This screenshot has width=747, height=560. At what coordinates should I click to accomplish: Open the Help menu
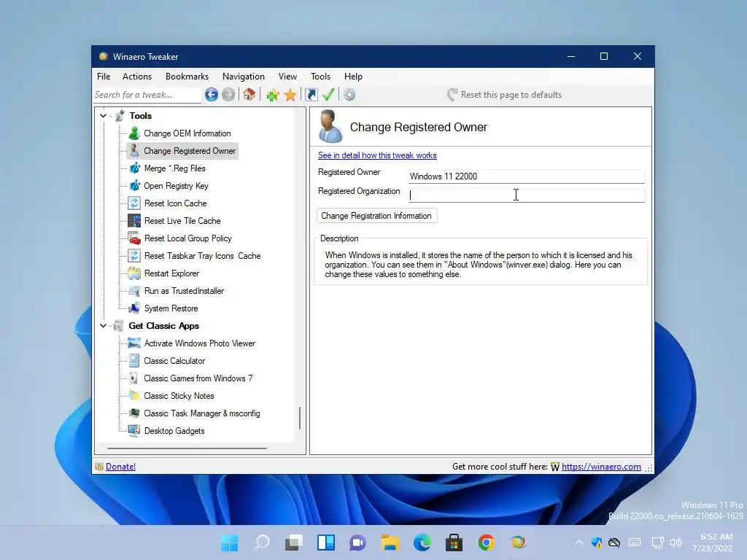(354, 76)
